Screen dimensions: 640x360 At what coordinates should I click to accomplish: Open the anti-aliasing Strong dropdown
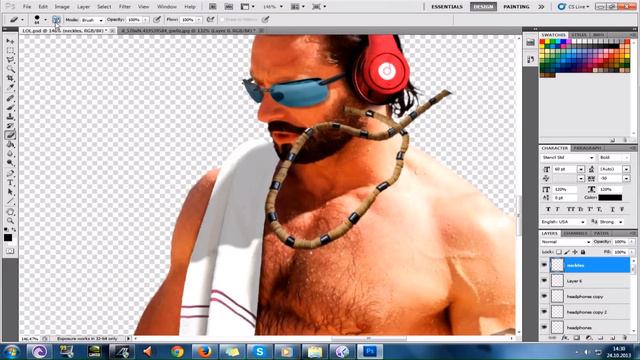pos(611,222)
